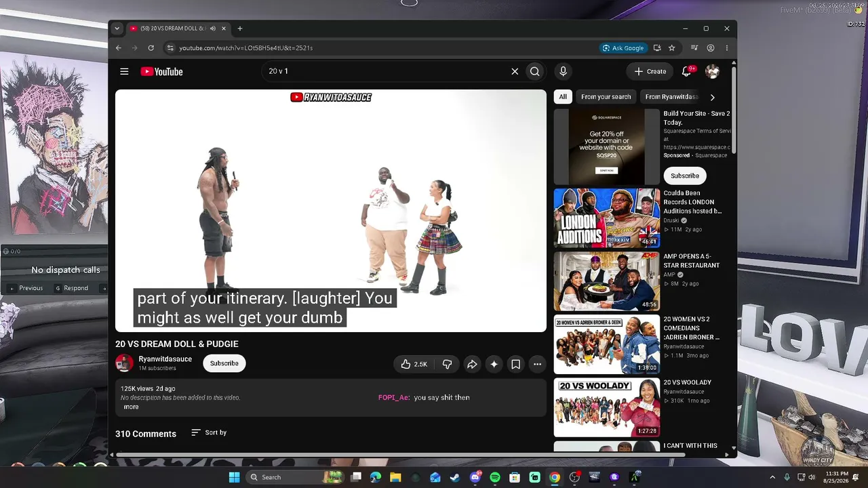
Task: Open Chrome's three-dot menu
Action: point(726,48)
